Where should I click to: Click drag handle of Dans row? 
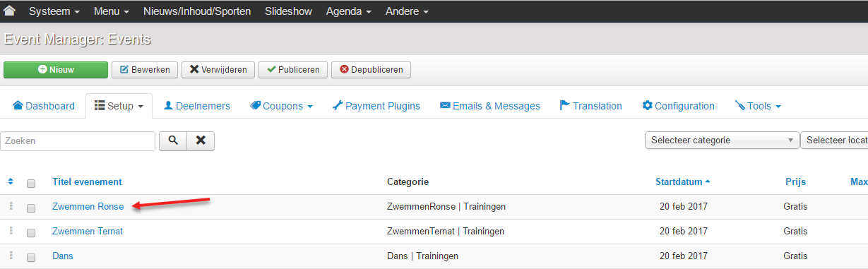pos(11,256)
